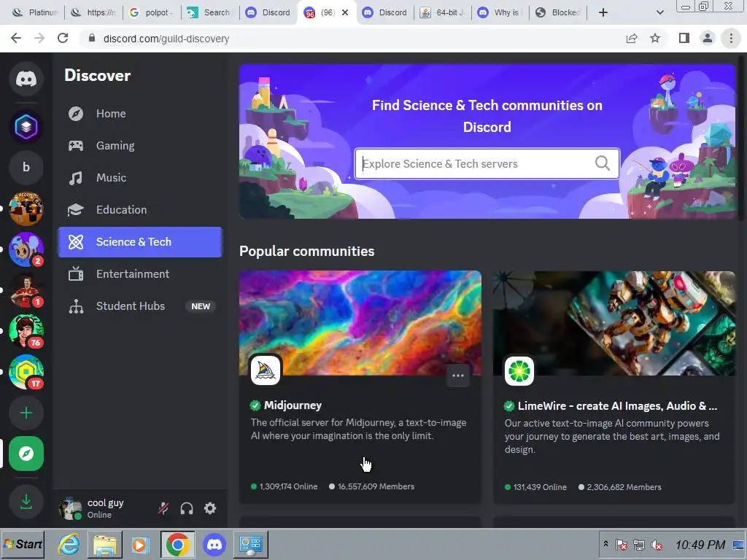Toggle microphone mute in user panel
Image resolution: width=747 pixels, height=560 pixels.
pos(163,508)
